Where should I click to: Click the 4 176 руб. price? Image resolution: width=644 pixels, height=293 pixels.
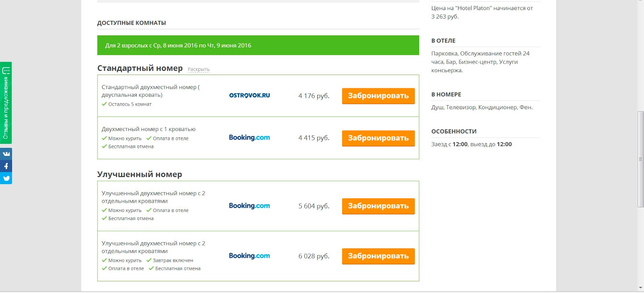tap(314, 96)
